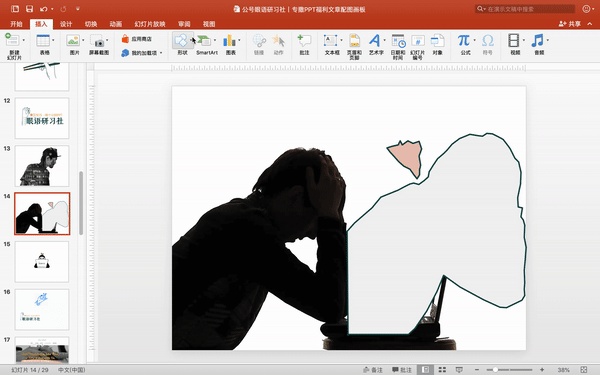Viewport: 600px width, 375px height.
Task: Expand the 文本框 text box dropdown arrow
Action: pyautogui.click(x=341, y=40)
